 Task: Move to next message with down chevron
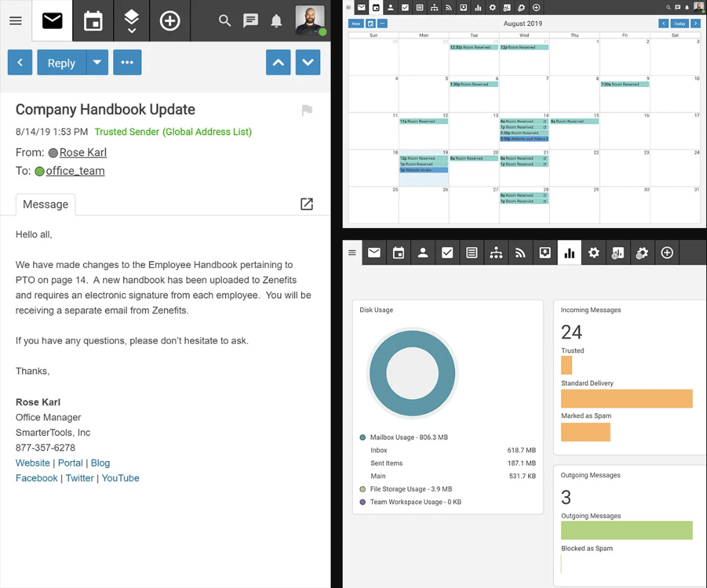tap(308, 62)
